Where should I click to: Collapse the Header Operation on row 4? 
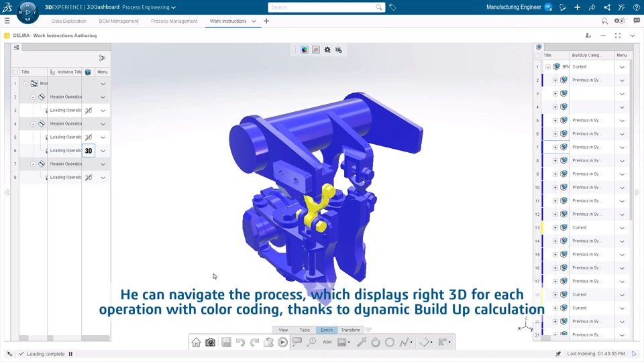(33, 124)
